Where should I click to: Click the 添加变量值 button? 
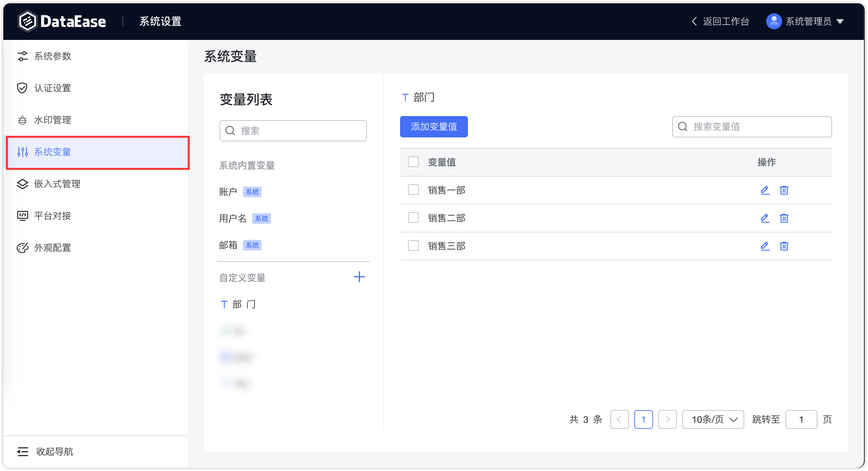click(434, 127)
